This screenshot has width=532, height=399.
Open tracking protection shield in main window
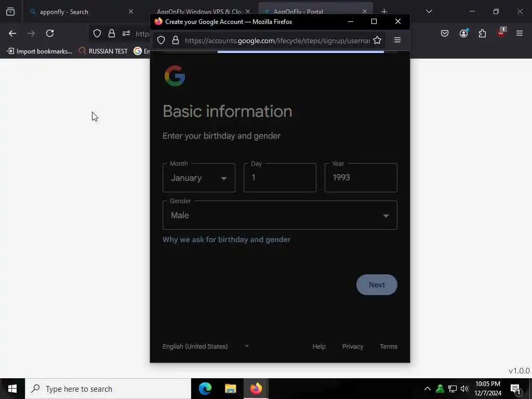[97, 33]
